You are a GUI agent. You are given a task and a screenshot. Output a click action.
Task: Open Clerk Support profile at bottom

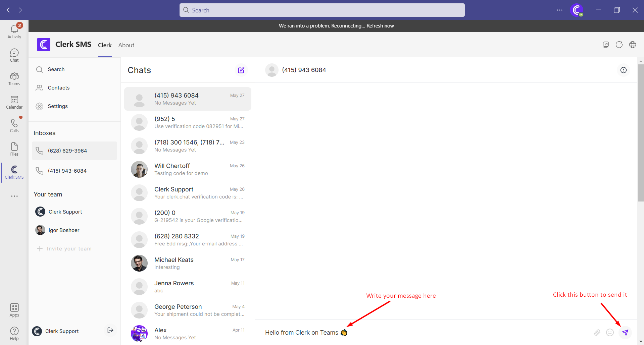click(x=55, y=331)
